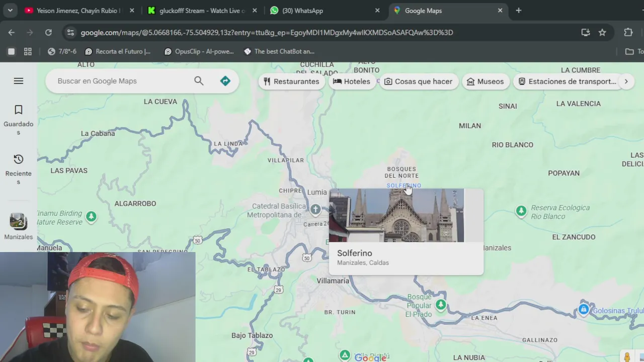Click the Bajo Tablazo map label
This screenshot has height=362, width=644.
pyautogui.click(x=252, y=335)
